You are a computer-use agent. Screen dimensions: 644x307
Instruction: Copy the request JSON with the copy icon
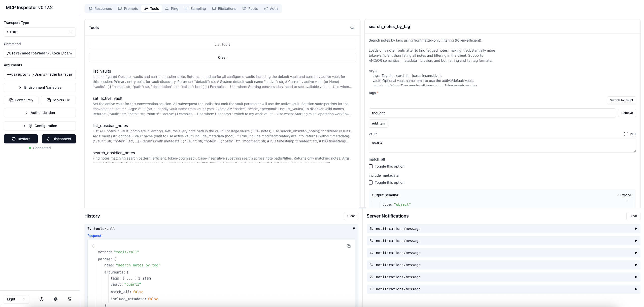[x=348, y=246]
